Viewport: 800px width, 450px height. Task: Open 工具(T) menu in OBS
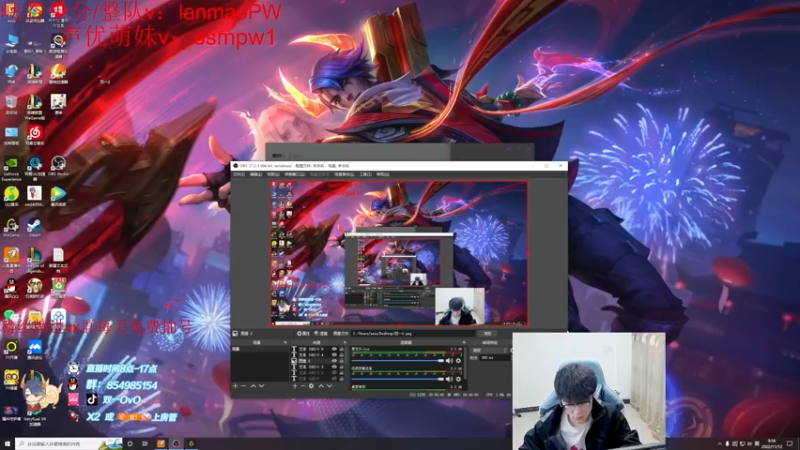(365, 174)
